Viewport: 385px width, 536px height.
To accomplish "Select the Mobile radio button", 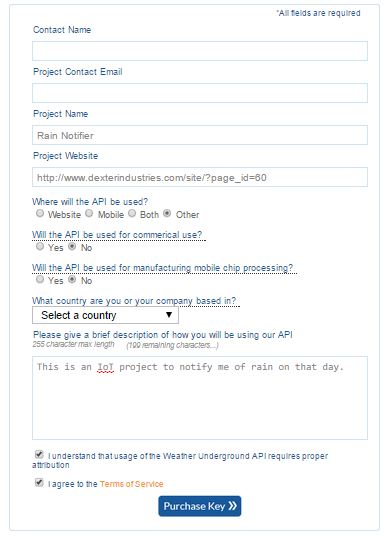I will tap(89, 213).
